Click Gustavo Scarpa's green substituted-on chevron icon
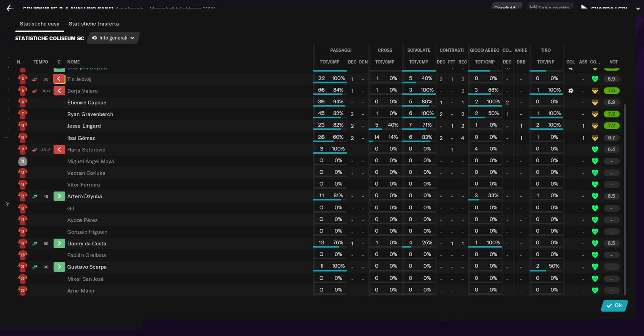This screenshot has height=336, width=644. (x=59, y=267)
